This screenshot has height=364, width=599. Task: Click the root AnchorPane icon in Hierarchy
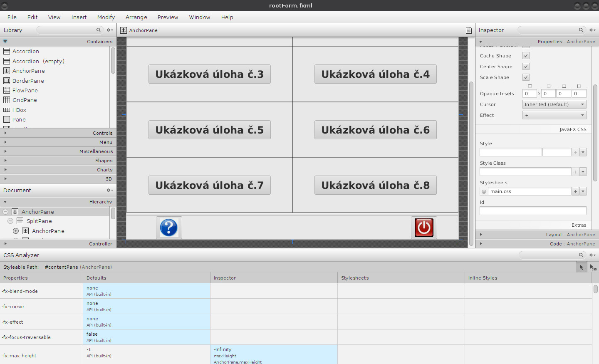pos(15,212)
